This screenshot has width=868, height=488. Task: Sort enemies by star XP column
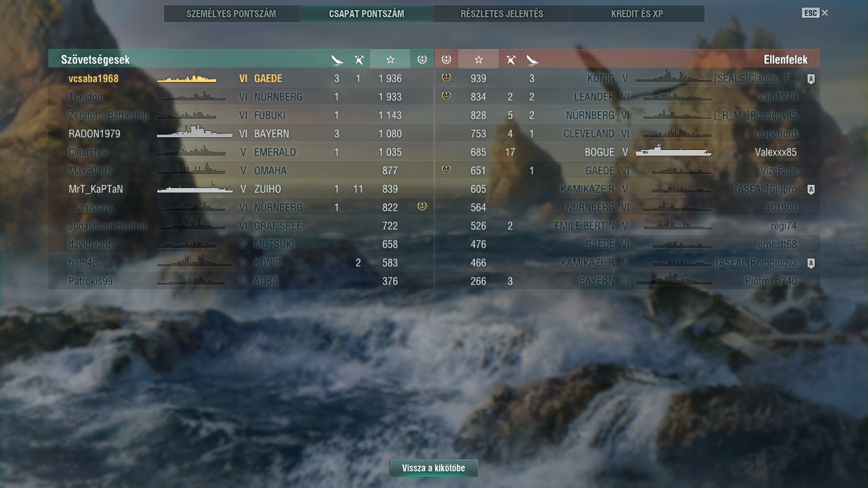pos(478,59)
